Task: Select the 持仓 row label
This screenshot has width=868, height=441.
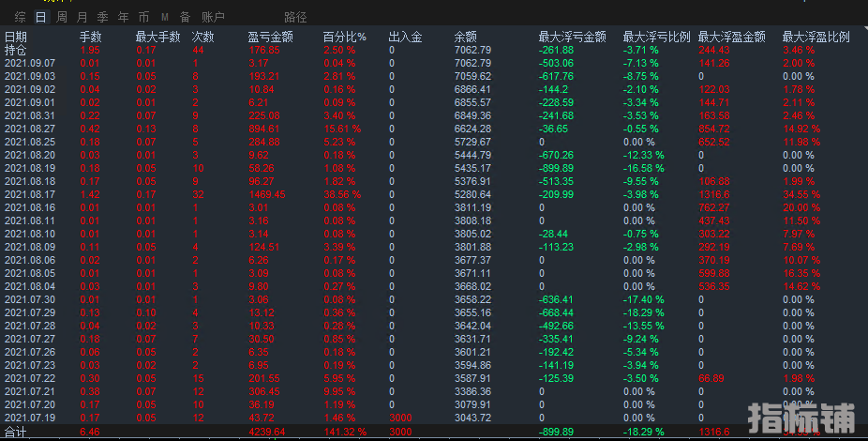Action: [16, 50]
